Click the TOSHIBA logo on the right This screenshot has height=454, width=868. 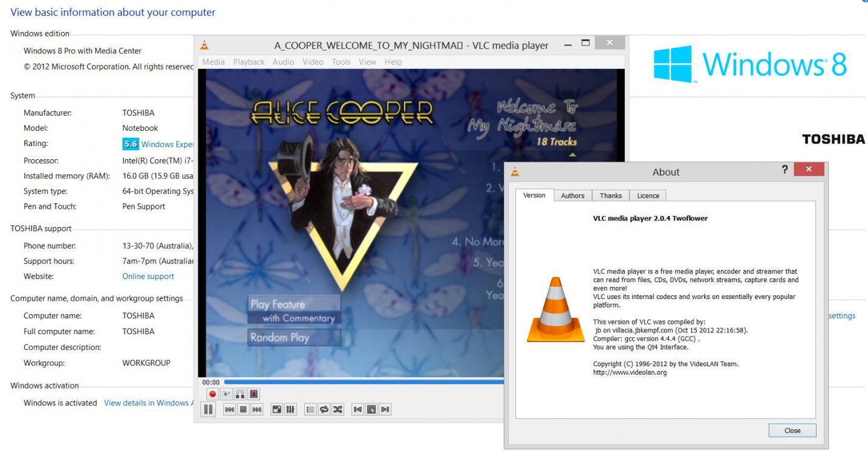click(x=834, y=139)
